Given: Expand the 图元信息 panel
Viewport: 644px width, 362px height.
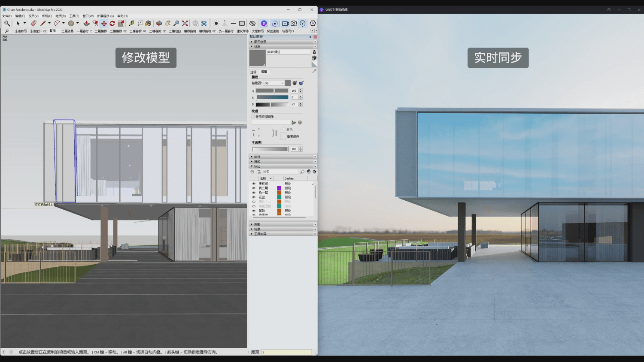Looking at the screenshot, I should [259, 42].
